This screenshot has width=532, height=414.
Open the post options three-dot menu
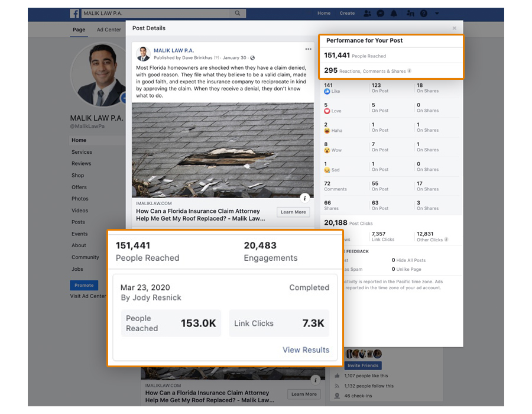coord(308,49)
